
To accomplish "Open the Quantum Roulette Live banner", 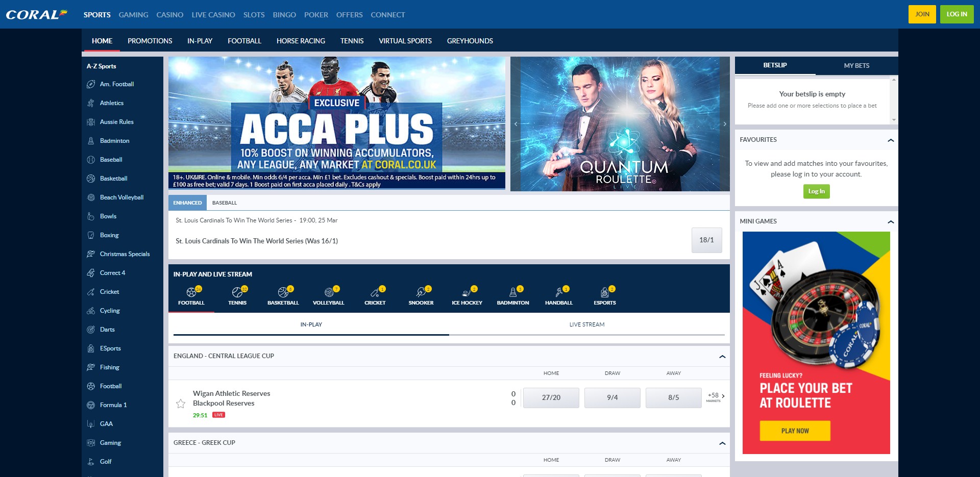I will 620,124.
